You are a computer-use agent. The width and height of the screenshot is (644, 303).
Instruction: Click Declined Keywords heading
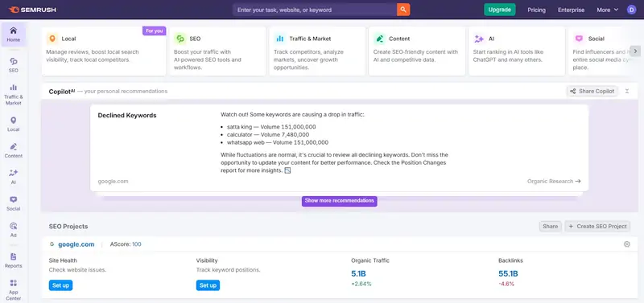tap(127, 116)
